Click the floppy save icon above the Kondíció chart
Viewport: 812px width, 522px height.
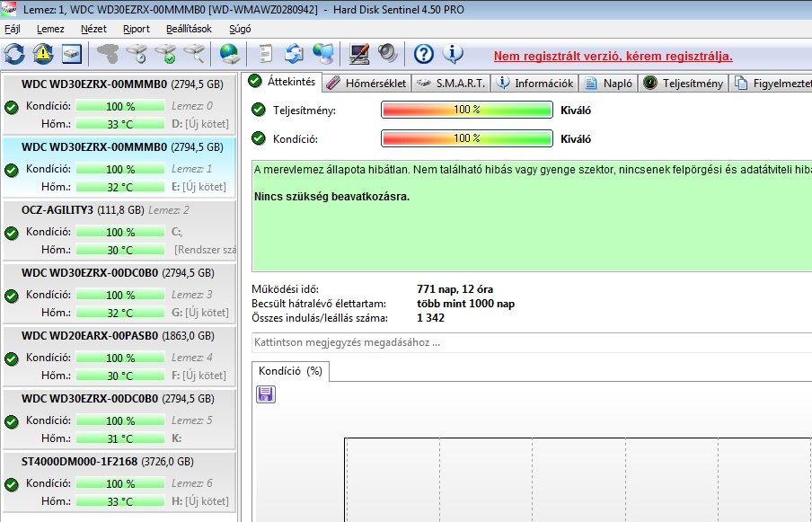coord(266,394)
